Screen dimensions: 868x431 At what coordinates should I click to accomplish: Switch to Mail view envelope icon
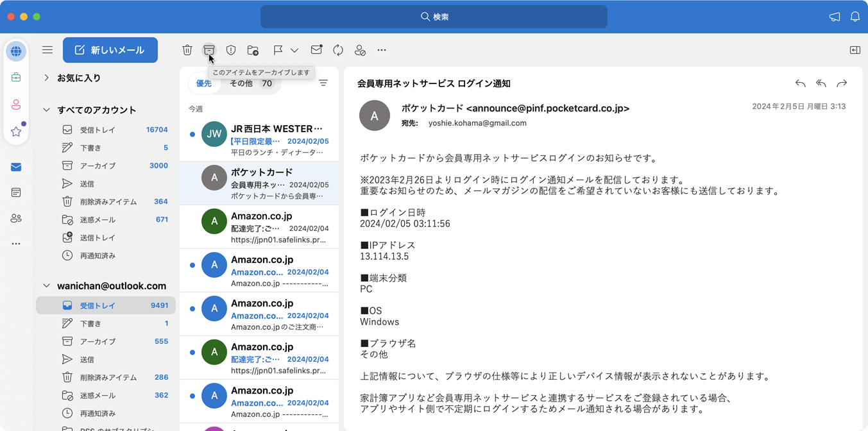coord(16,167)
